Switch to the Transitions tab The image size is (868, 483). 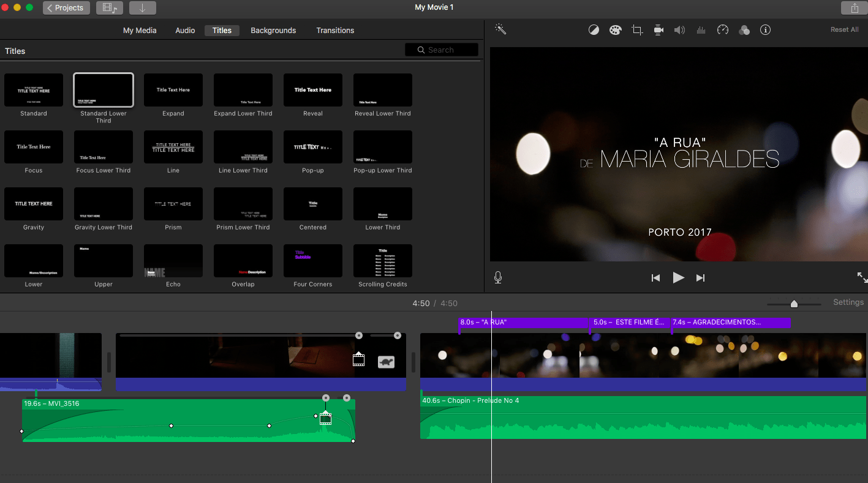[335, 31]
